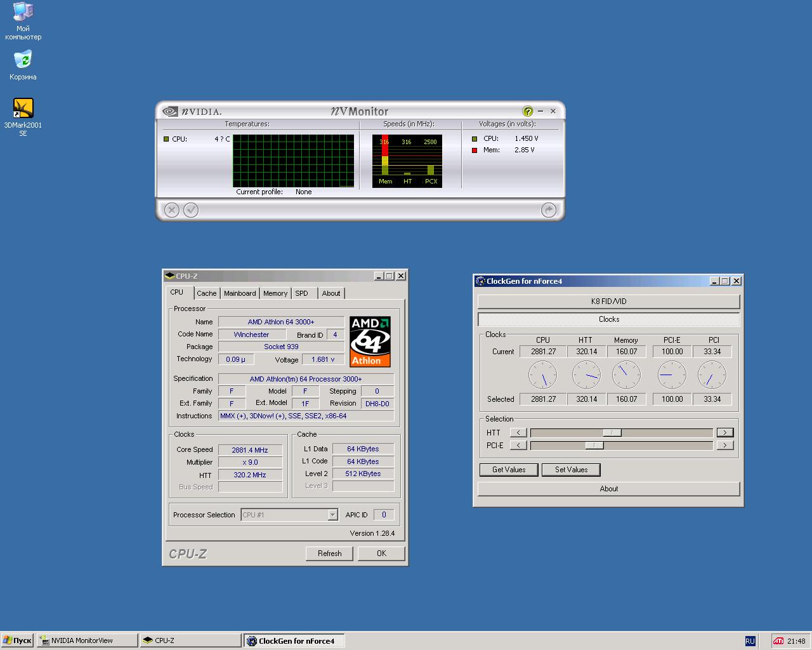
Task: Open the K8 FID/VID section in ClockGen
Action: (609, 302)
